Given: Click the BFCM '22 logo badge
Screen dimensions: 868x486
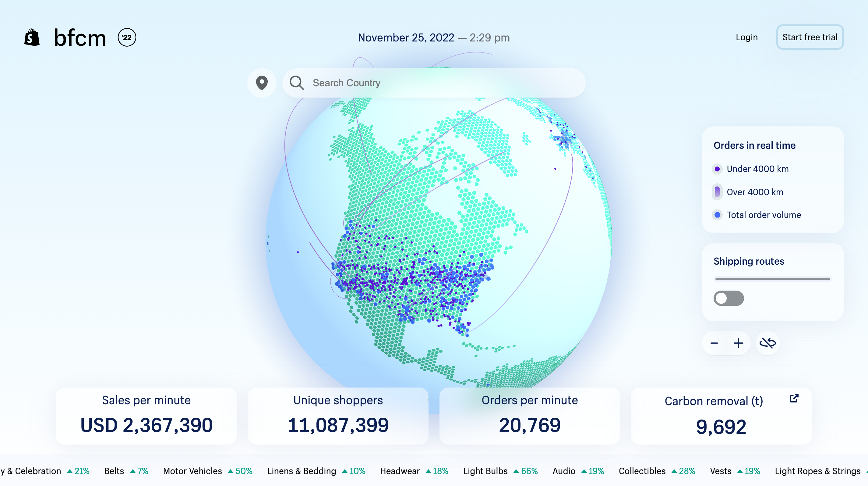Looking at the screenshot, I should tap(126, 38).
